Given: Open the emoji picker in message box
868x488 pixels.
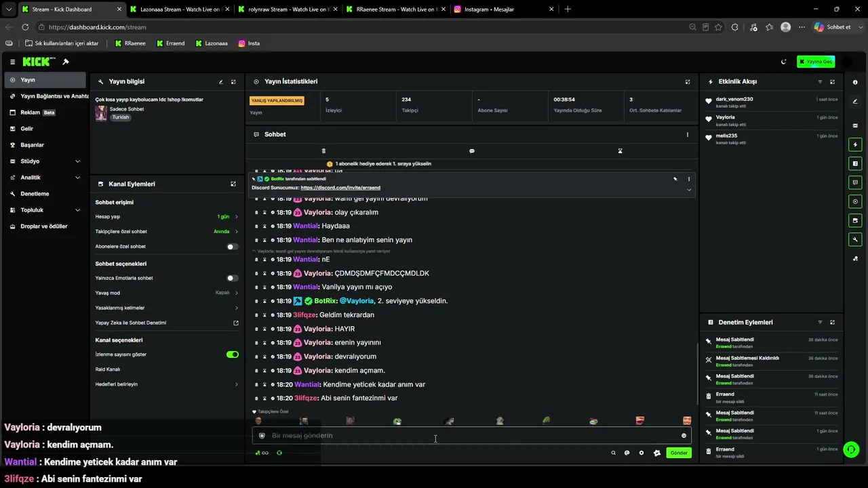Looking at the screenshot, I should pyautogui.click(x=684, y=436).
